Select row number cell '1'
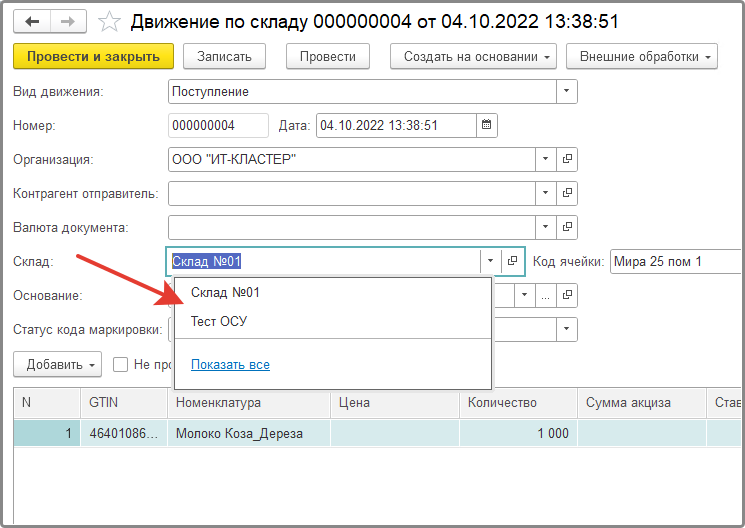745x528 pixels. (47, 433)
